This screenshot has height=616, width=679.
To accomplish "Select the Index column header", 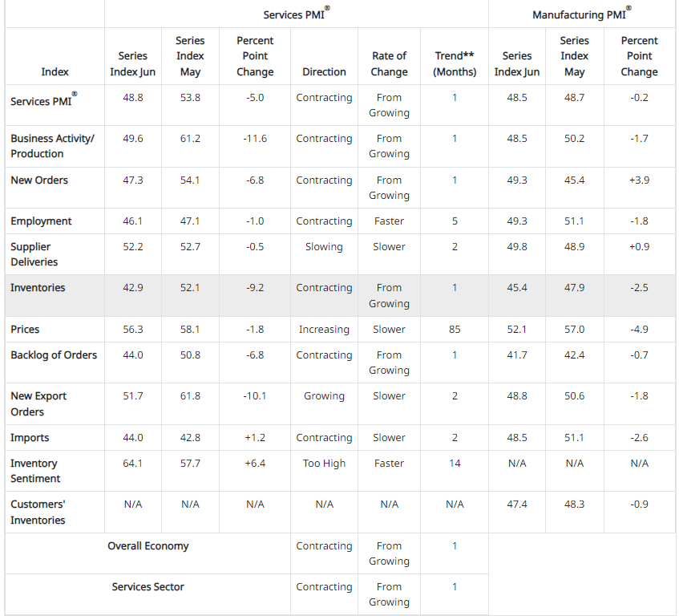I will click(55, 71).
